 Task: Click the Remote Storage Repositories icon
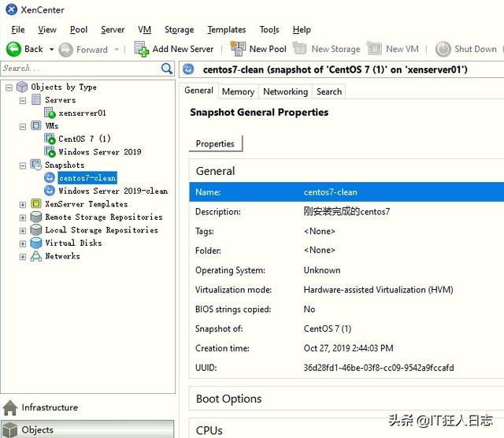[x=36, y=217]
